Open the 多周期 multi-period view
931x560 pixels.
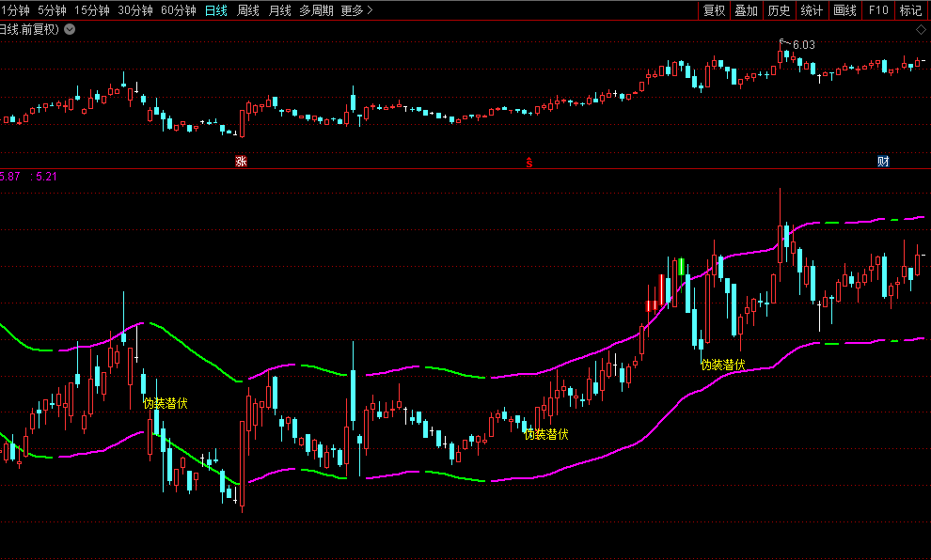[316, 10]
